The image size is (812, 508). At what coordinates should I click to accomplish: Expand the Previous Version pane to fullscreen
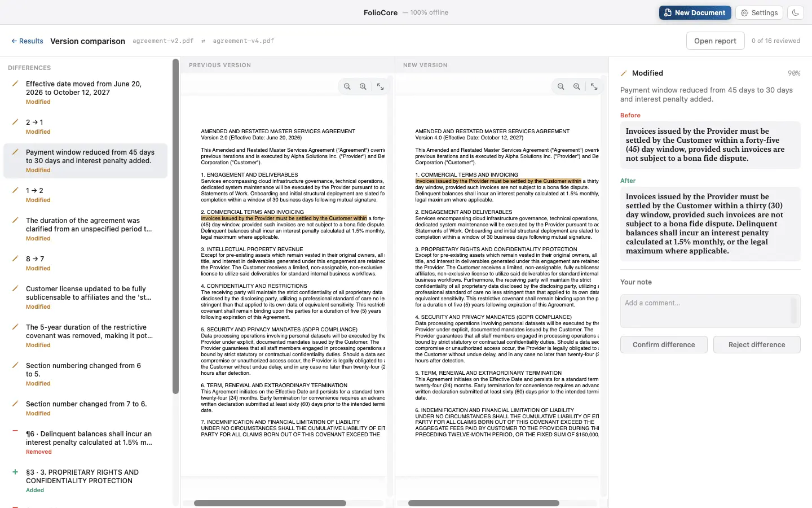click(x=381, y=86)
